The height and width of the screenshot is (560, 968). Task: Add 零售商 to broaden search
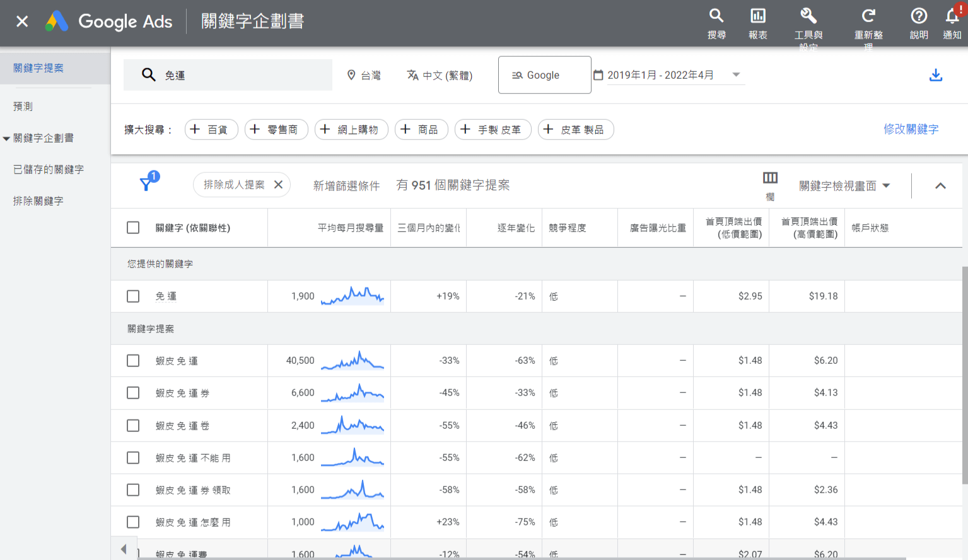click(x=276, y=129)
